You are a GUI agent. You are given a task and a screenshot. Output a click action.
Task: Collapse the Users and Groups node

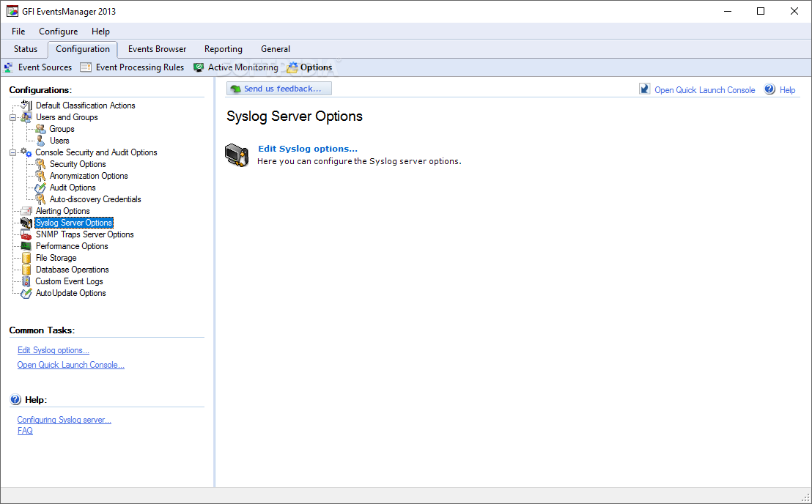[13, 117]
